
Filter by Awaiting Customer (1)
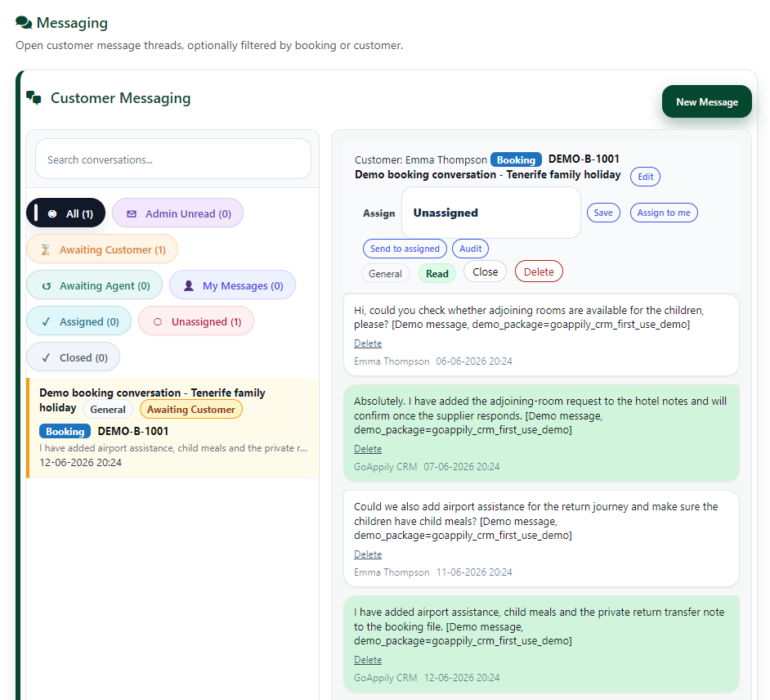102,249
